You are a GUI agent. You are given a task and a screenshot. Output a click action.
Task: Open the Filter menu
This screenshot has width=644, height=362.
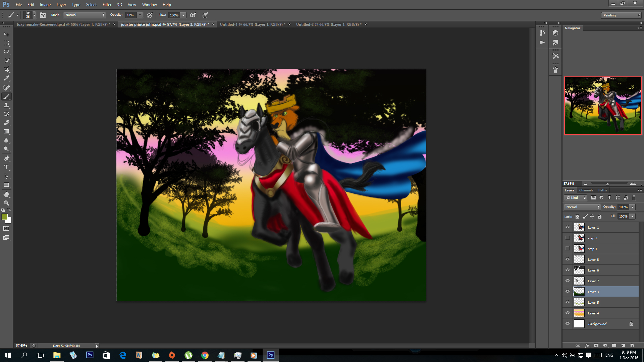pos(107,5)
